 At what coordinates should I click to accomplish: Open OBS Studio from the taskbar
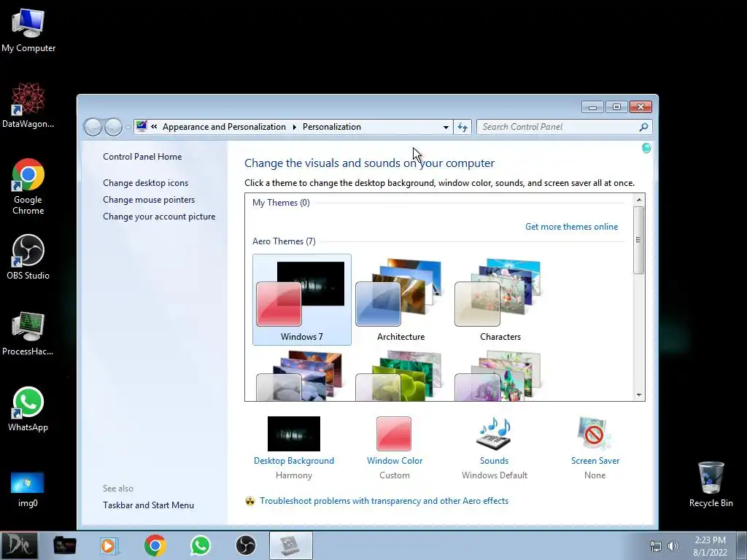point(246,545)
